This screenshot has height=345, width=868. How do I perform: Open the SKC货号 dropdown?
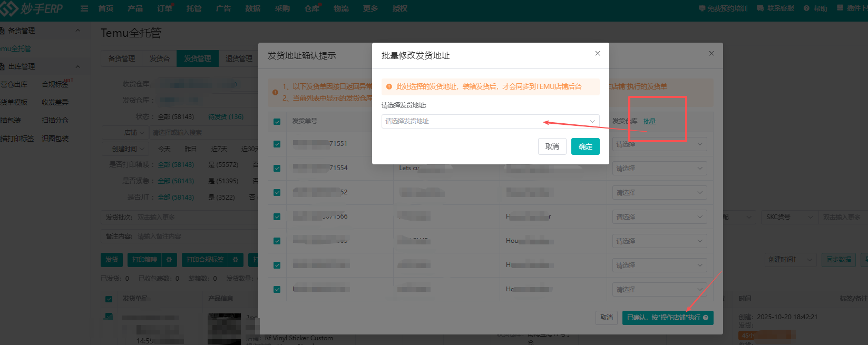(789, 217)
